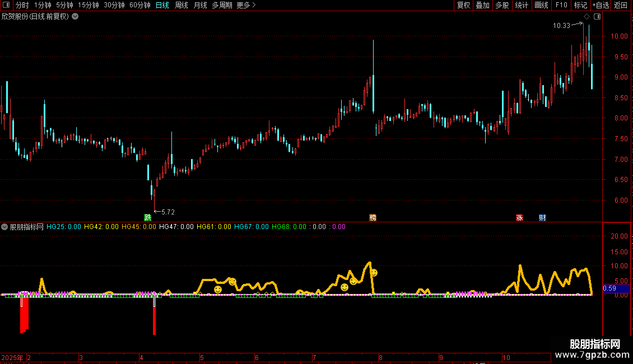Click the orange 榜 event marker
Screen dimensions: 633x364
[x=373, y=217]
